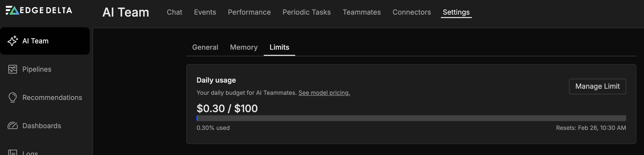Switch to the Events tab

pyautogui.click(x=205, y=12)
